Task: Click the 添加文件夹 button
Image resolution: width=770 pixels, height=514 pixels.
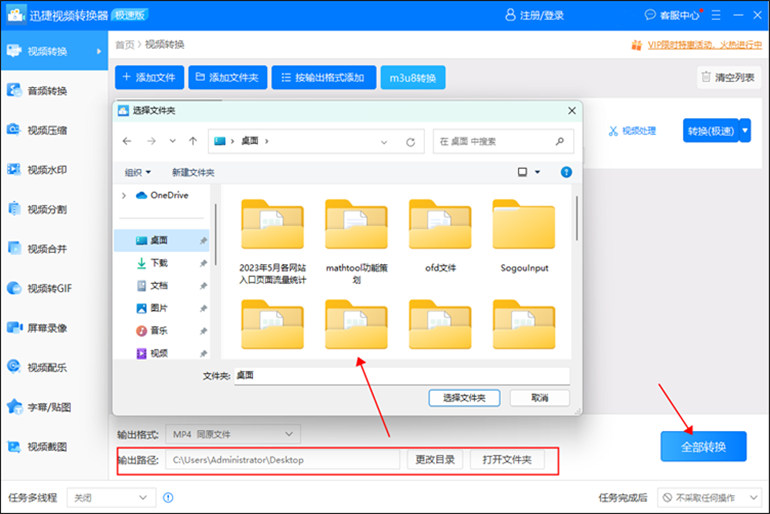Action: point(228,78)
